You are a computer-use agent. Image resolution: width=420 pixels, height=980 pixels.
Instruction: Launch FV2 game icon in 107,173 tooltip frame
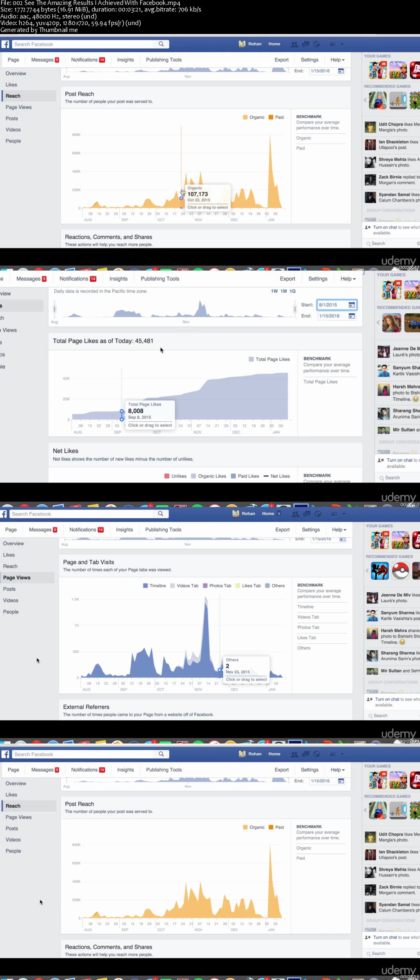click(398, 70)
